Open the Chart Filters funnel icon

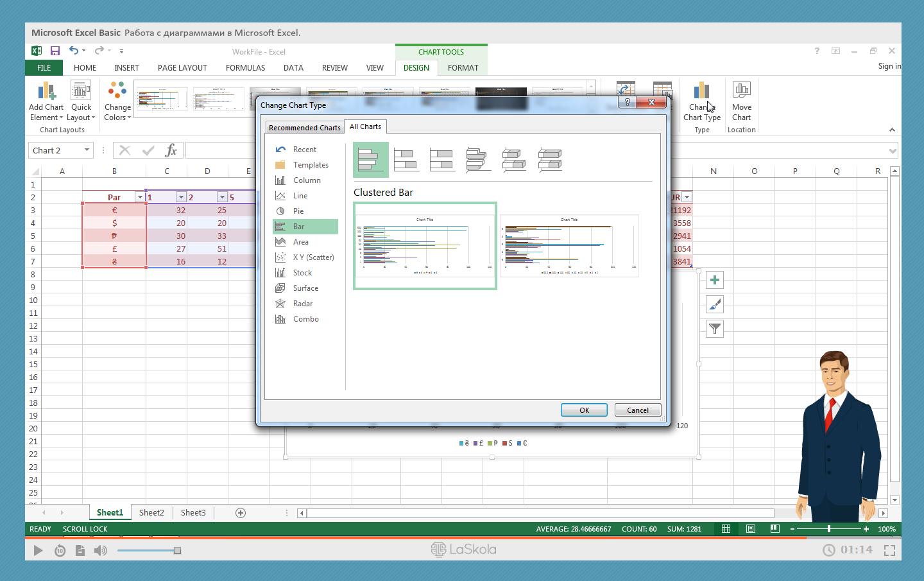(x=714, y=329)
